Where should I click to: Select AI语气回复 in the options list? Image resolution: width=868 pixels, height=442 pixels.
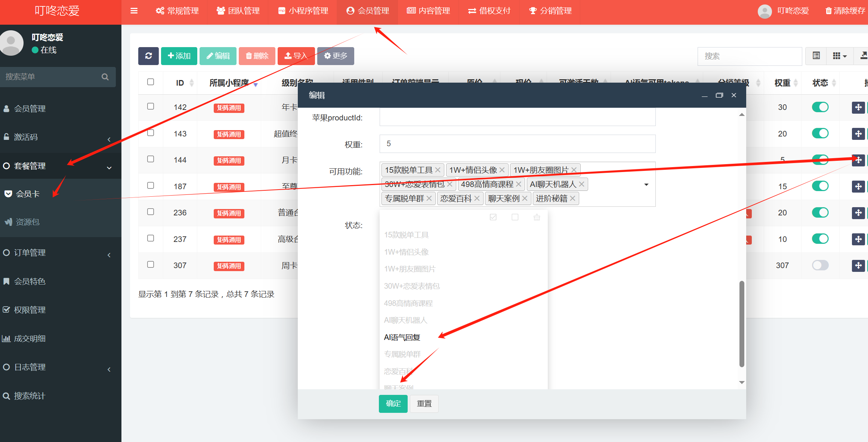(x=402, y=338)
